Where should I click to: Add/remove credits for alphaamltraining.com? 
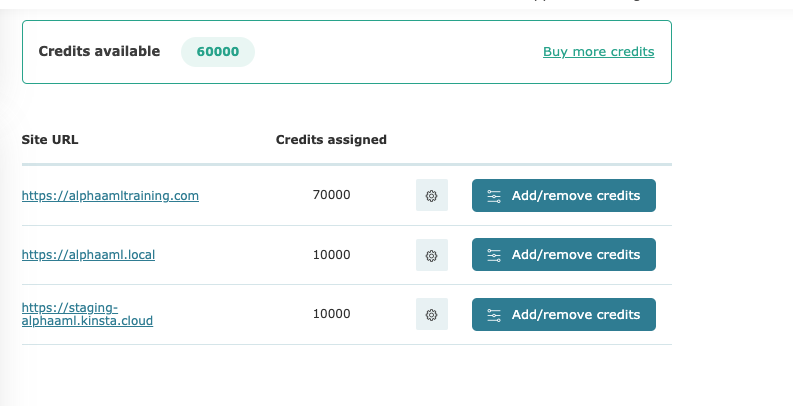click(x=564, y=195)
